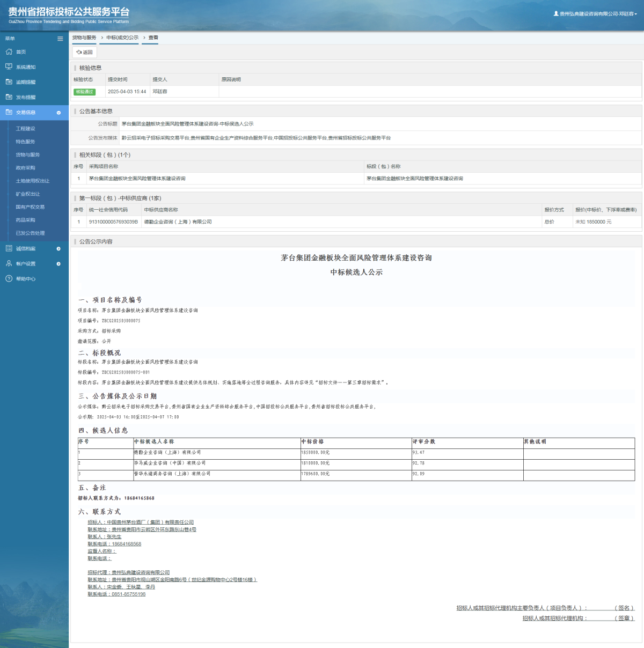Viewport: 644px width, 648px height.
Task: Open 药品采购 submenu item
Action: coord(25,220)
